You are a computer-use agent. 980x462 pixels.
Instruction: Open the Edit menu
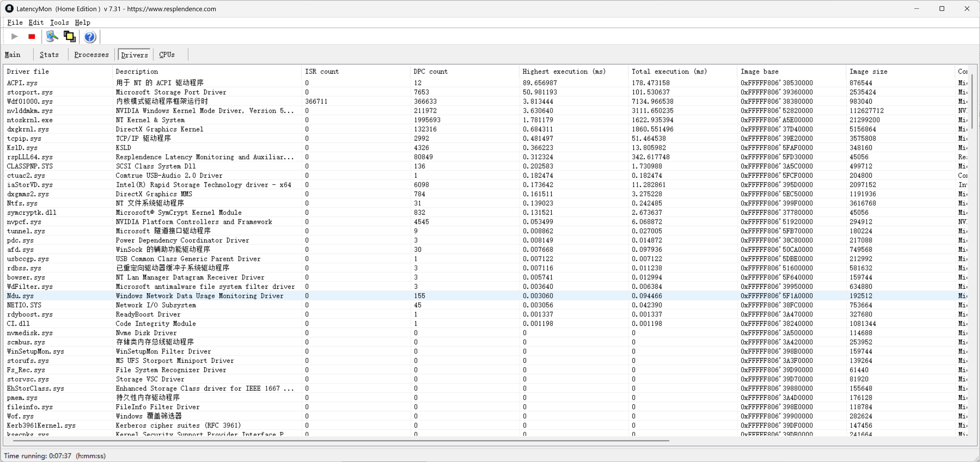tap(36, 22)
